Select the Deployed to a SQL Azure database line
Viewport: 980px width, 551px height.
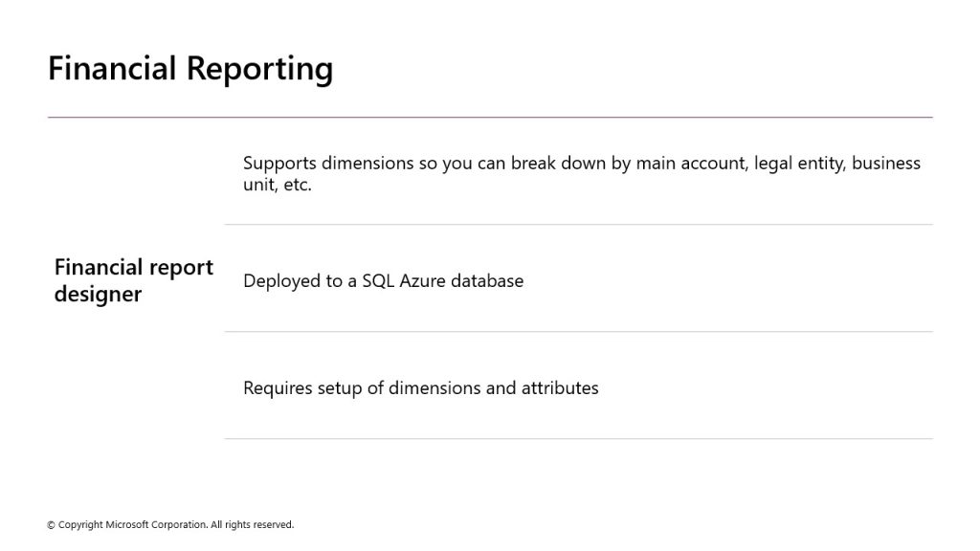(383, 281)
